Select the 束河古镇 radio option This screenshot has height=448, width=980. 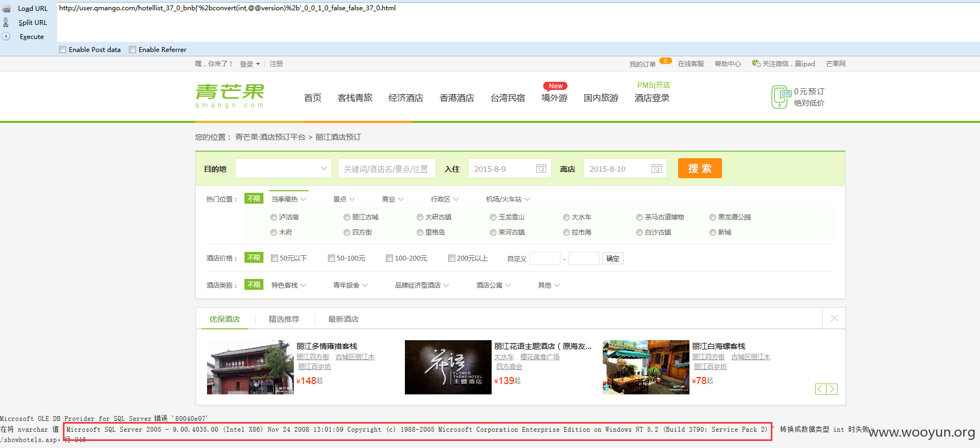click(x=493, y=232)
